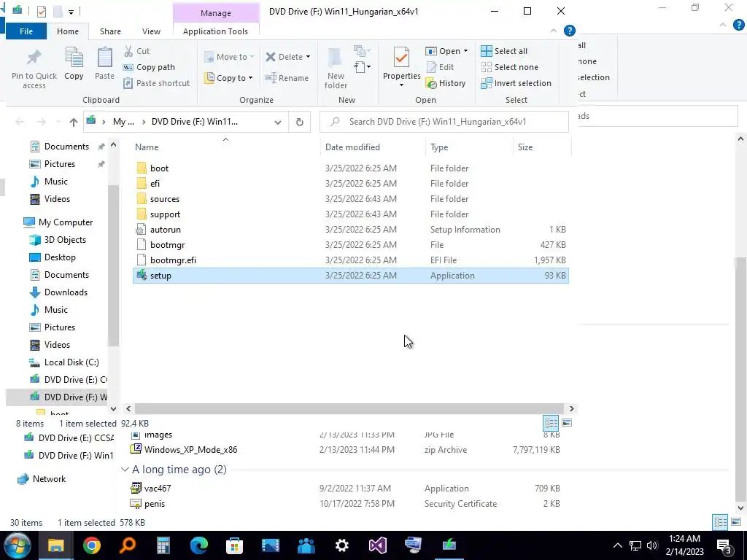747x560 pixels.
Task: Open the notification center icon
Action: coord(724,545)
